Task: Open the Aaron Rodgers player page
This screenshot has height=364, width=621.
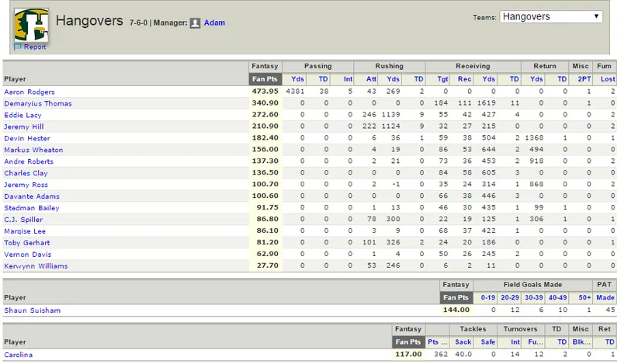Action: (x=29, y=92)
